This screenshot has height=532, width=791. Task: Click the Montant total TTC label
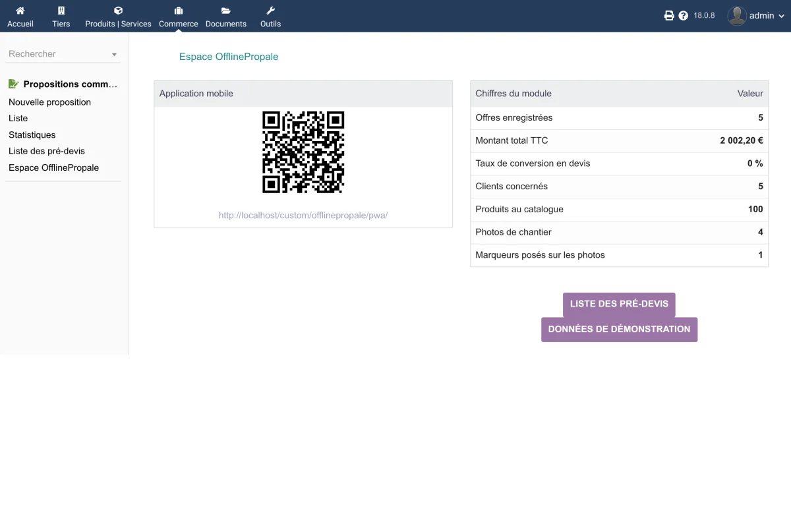[x=512, y=140]
